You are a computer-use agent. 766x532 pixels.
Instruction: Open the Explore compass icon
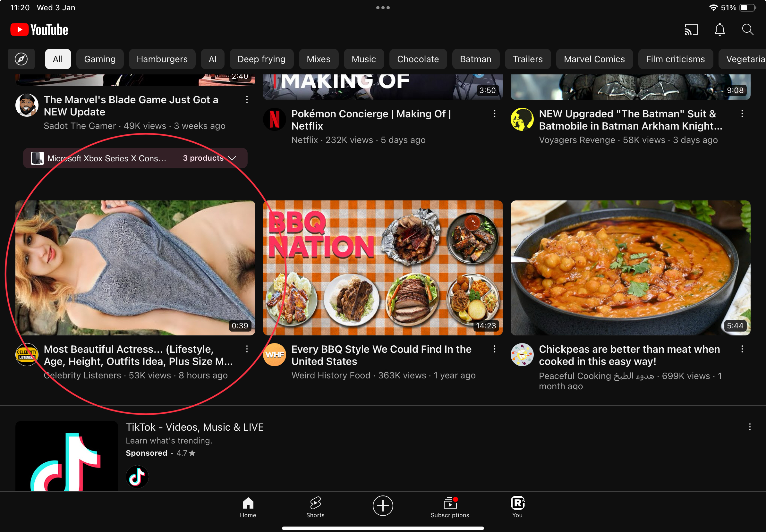click(21, 59)
